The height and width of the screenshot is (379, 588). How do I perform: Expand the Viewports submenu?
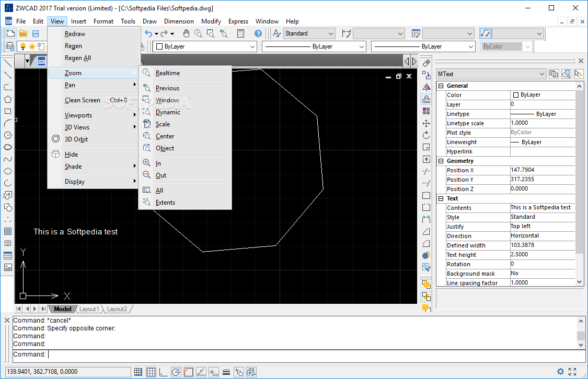pyautogui.click(x=93, y=115)
